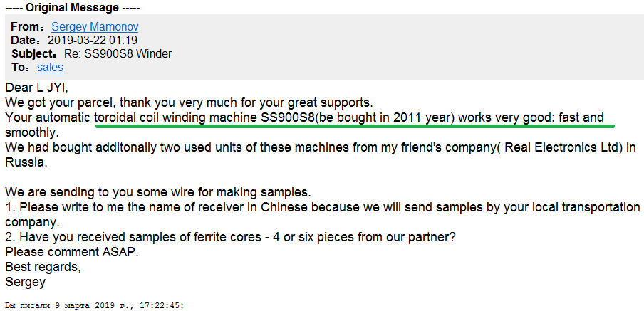Click the subject text Re: SS900S8 Winder

pos(118,54)
